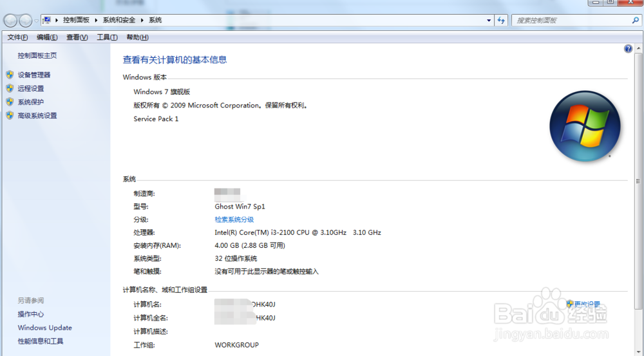Click in the 搜索控制面板 search field
Screen dimensions: 644x356
[x=571, y=20]
